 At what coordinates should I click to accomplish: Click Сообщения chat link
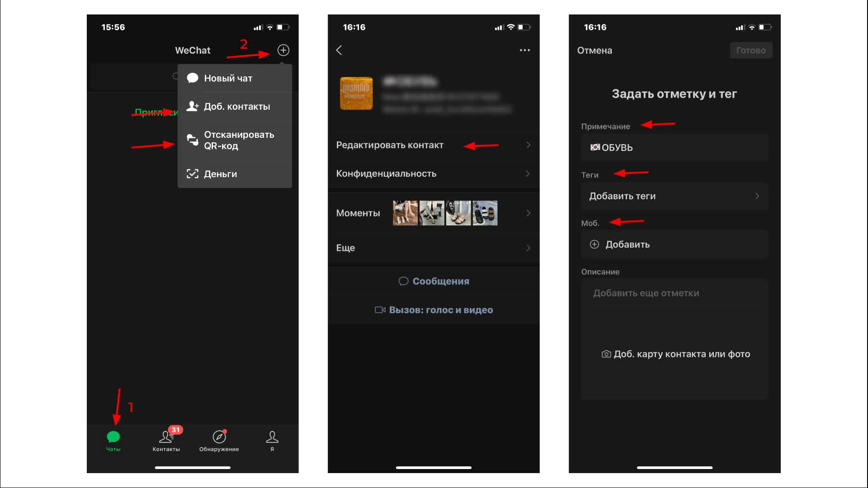point(434,281)
